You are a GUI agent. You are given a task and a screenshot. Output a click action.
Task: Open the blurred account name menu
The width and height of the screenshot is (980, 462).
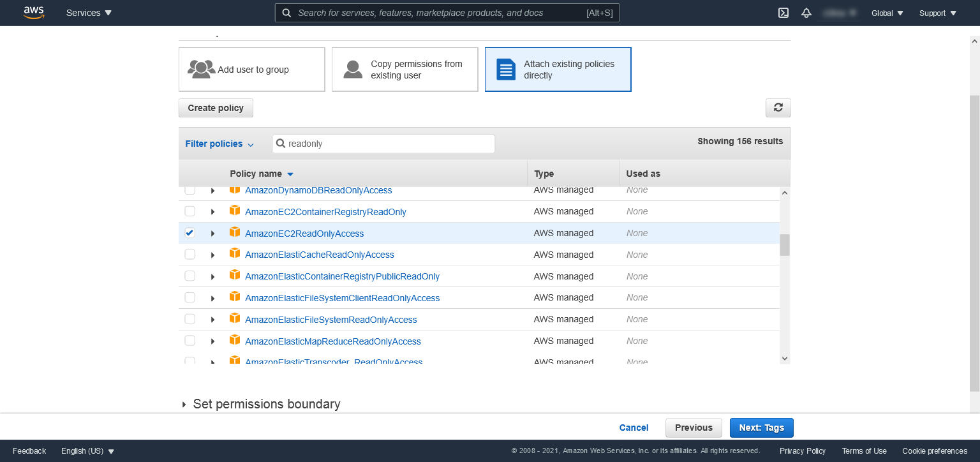839,13
